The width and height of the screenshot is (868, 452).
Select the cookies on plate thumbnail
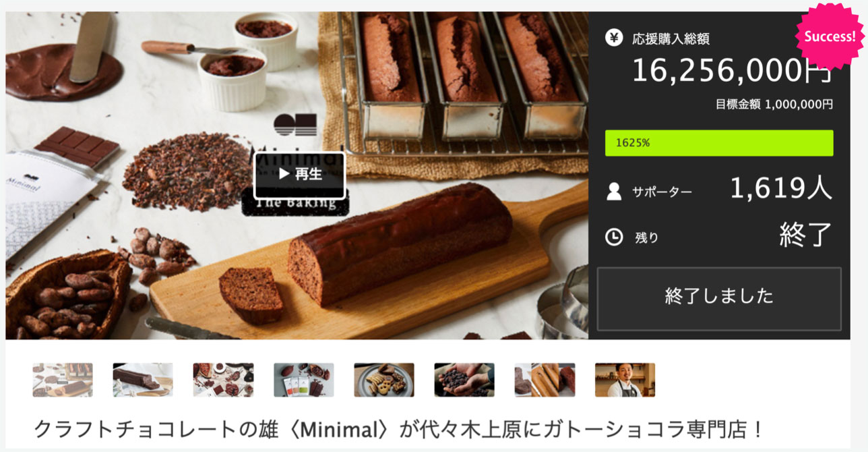384,380
